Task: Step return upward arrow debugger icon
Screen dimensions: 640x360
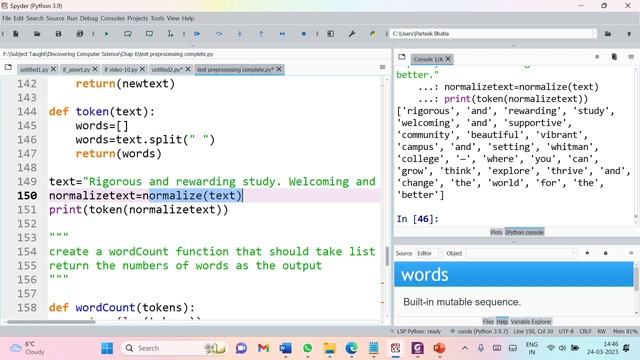Action: click(261, 34)
